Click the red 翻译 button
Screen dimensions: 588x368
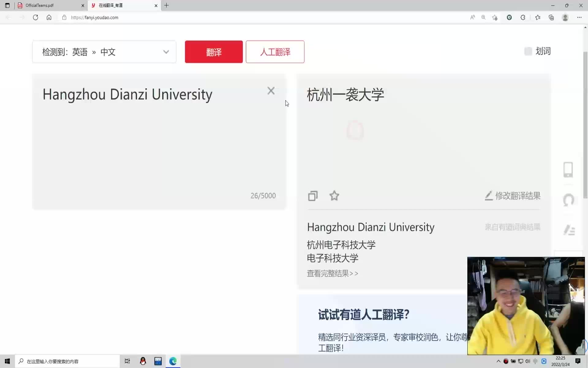[214, 52]
